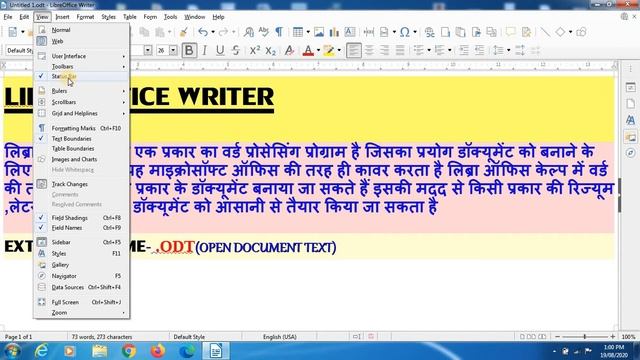Expand Scrollbars submenu
Image resolution: width=640 pixels, height=360 pixels.
coord(82,102)
